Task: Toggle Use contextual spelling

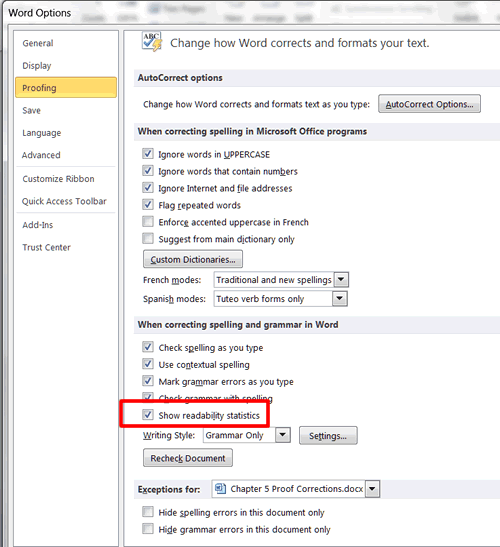Action: (x=148, y=364)
